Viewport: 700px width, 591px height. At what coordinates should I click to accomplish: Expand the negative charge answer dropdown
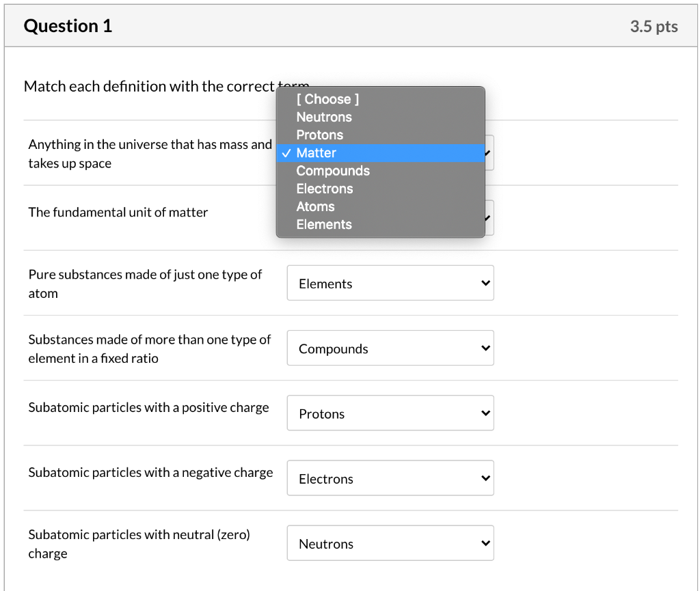(390, 478)
